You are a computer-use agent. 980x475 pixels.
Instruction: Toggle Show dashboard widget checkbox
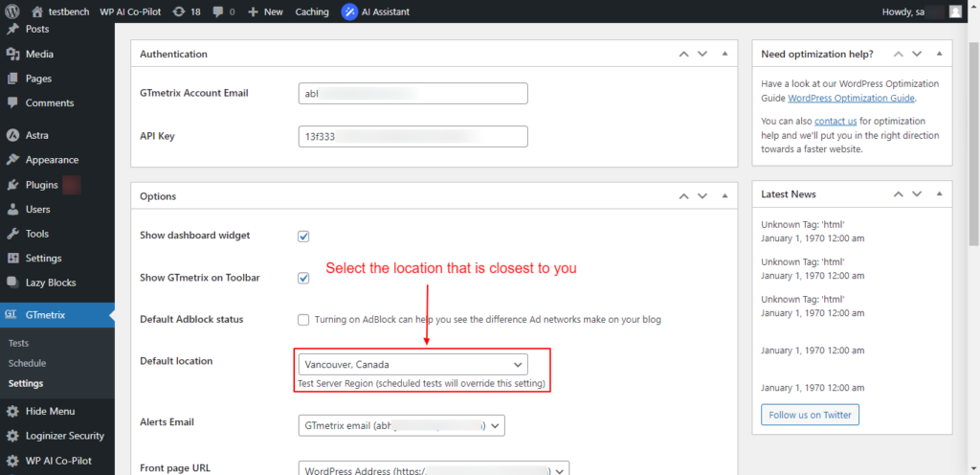(303, 237)
